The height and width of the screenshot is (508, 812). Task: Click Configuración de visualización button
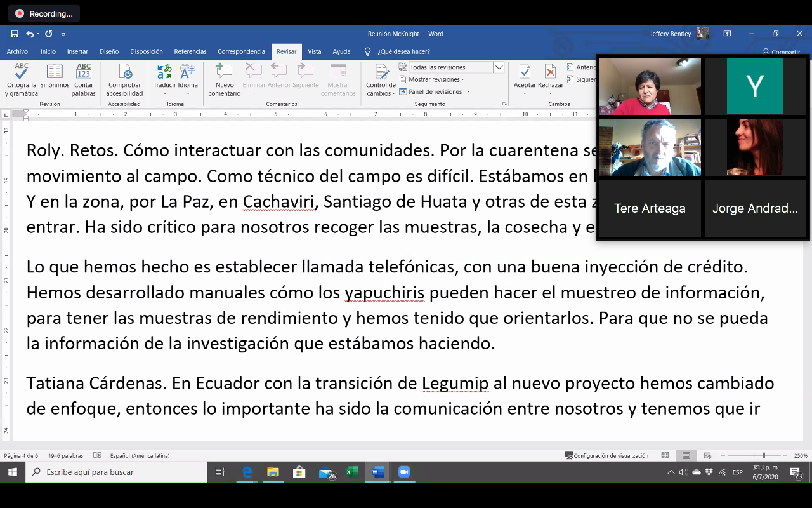606,455
